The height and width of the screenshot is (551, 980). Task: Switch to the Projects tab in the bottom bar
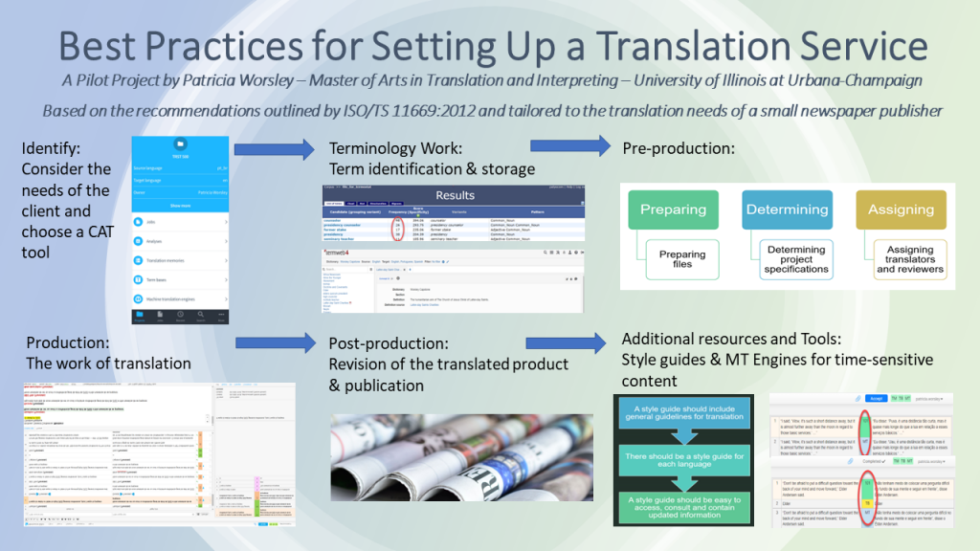[140, 317]
